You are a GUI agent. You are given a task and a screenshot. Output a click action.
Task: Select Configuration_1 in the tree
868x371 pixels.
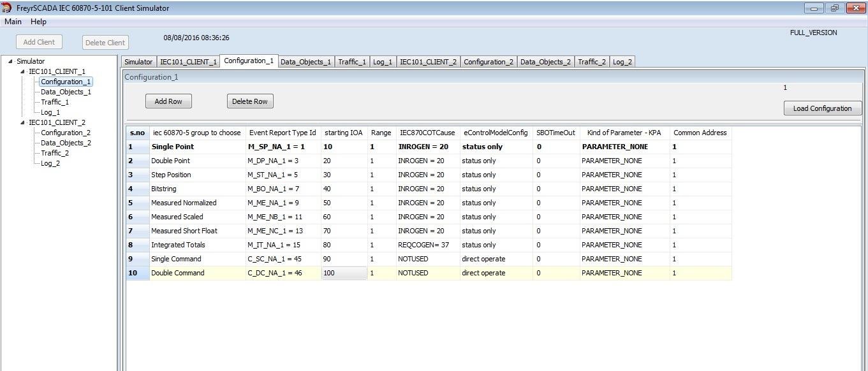tap(66, 82)
